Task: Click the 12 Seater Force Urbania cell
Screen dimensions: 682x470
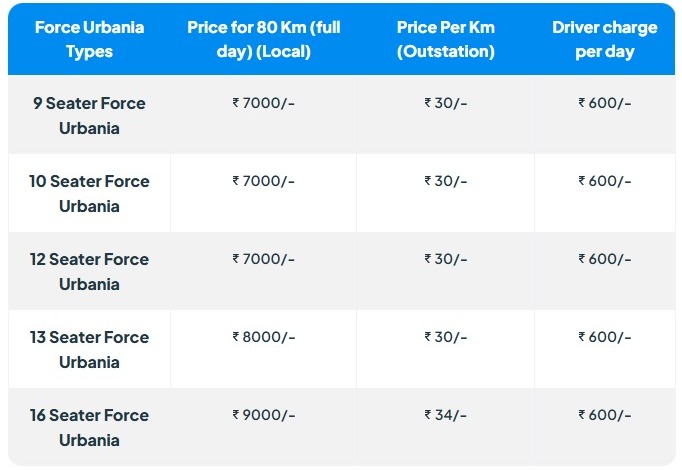Action: tap(89, 272)
